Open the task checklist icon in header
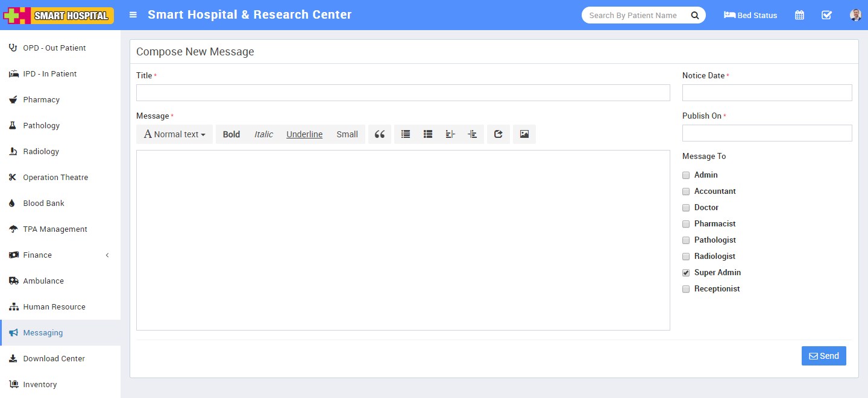 (x=826, y=15)
